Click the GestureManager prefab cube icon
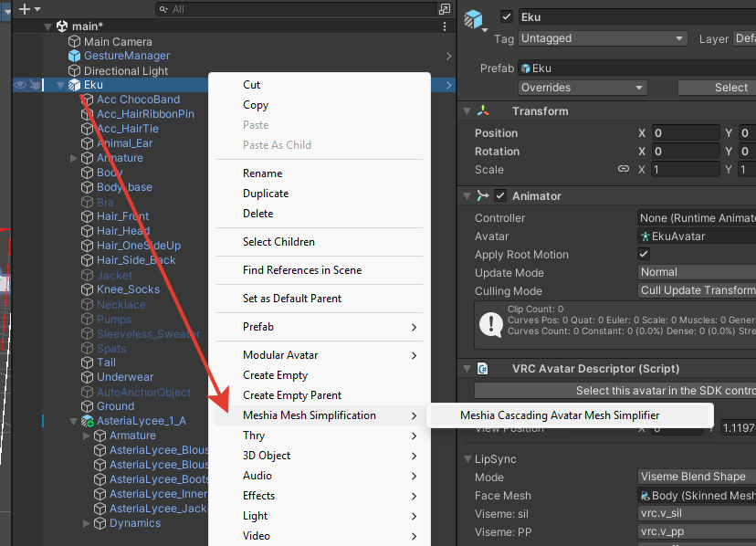 [x=75, y=56]
